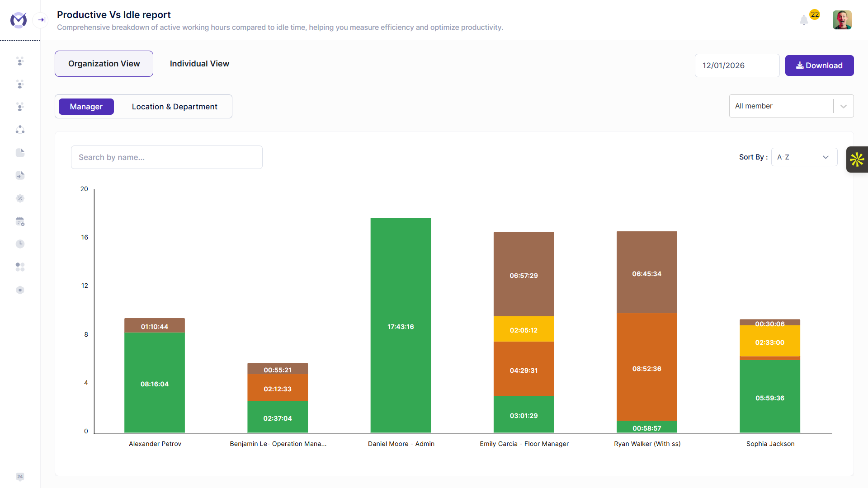Screen dimensions: 868x488
Task: Open the badge icon in the sidebar
Action: (20, 198)
